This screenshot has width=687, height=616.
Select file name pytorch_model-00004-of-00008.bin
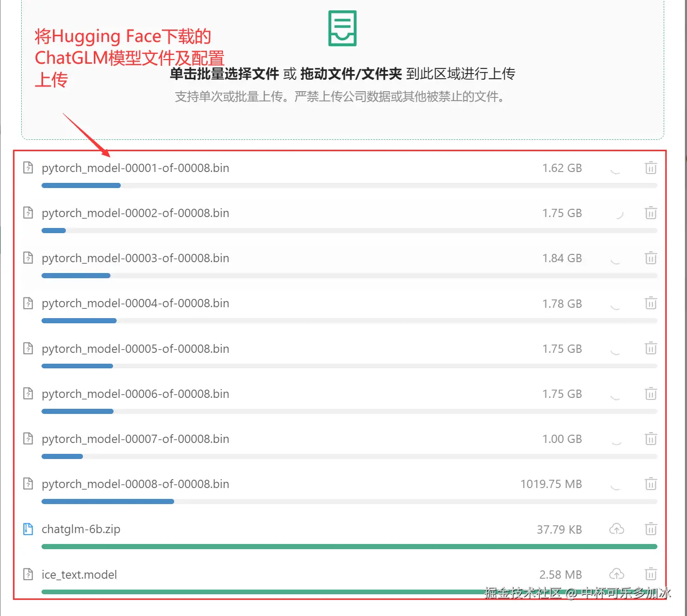(x=135, y=303)
